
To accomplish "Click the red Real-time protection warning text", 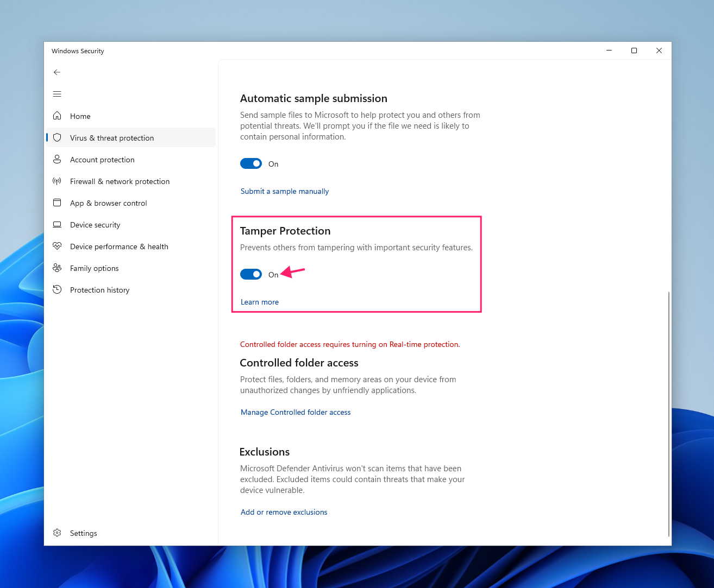I will point(350,344).
